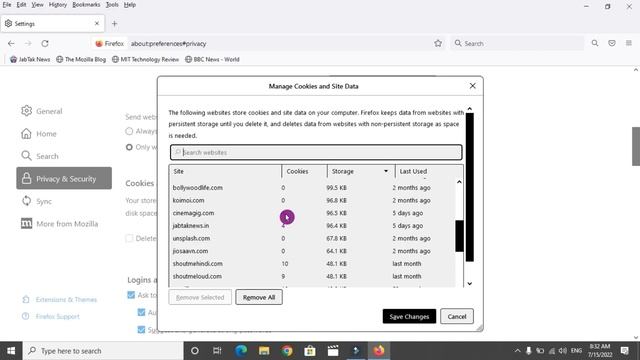Screen dimensions: 640x360
Task: Open Cortana circle icon on taskbar
Action: click(x=195, y=351)
